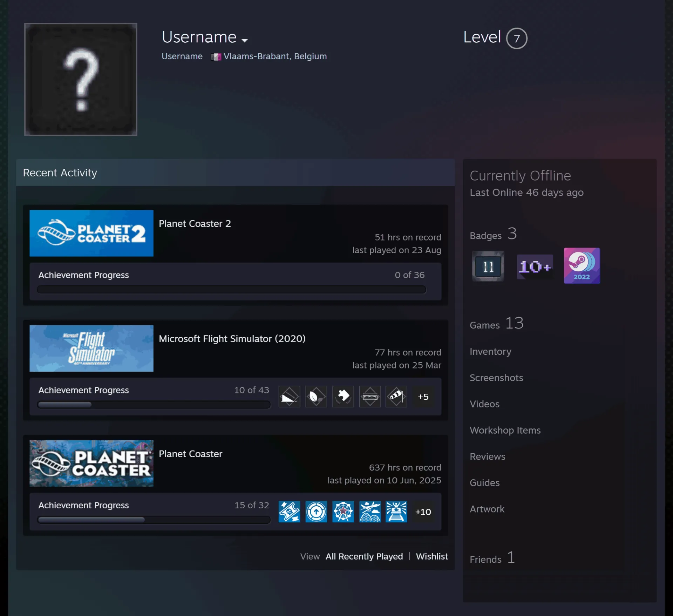
Task: Show +5 more Flight Simulator achievements
Action: (423, 397)
